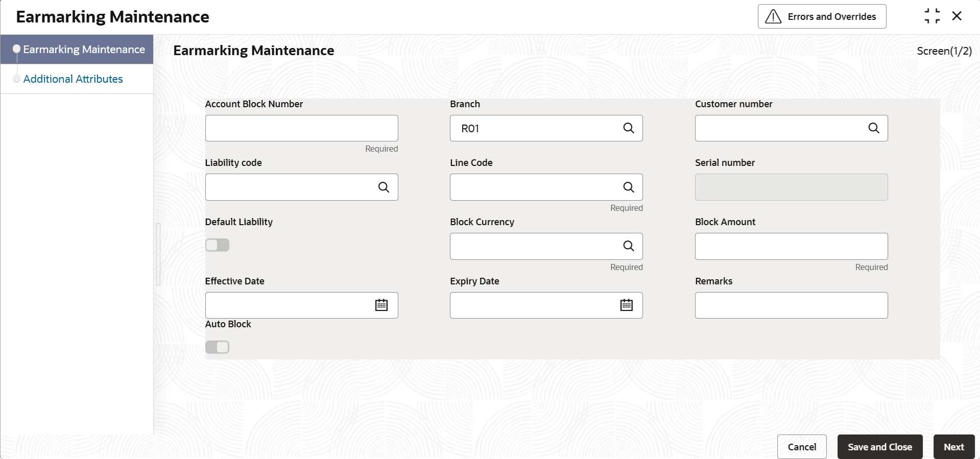The height and width of the screenshot is (459, 980).
Task: Open the Liability code lookup icon
Action: coord(384,187)
